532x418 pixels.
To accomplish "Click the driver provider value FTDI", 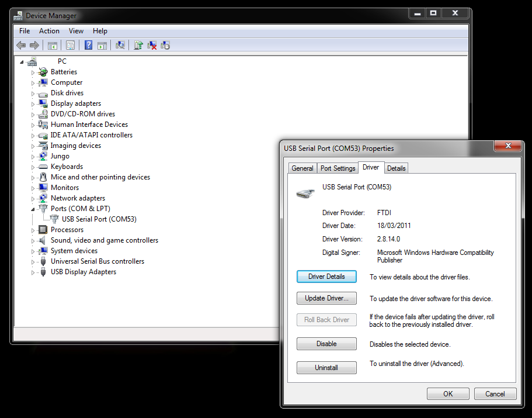I will [384, 213].
